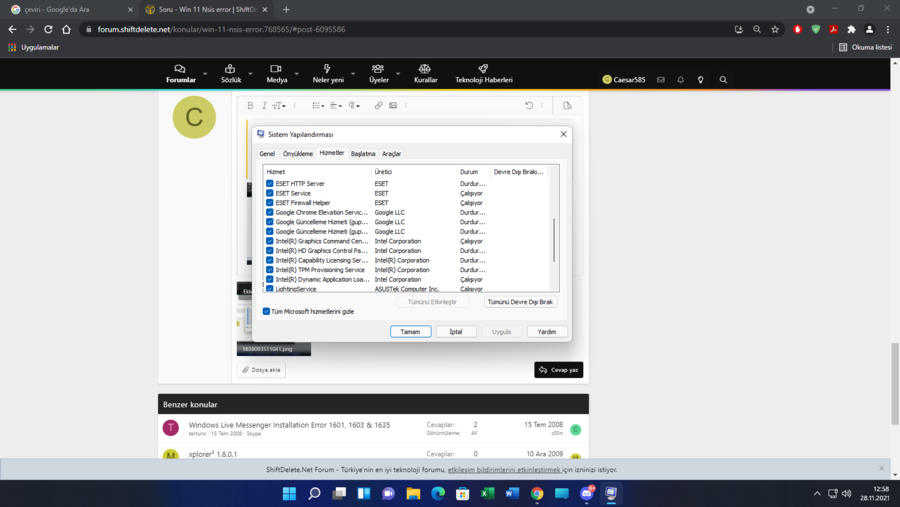
Task: Uncheck Intel(R) HD Graphics Control Panel service
Action: 270,250
